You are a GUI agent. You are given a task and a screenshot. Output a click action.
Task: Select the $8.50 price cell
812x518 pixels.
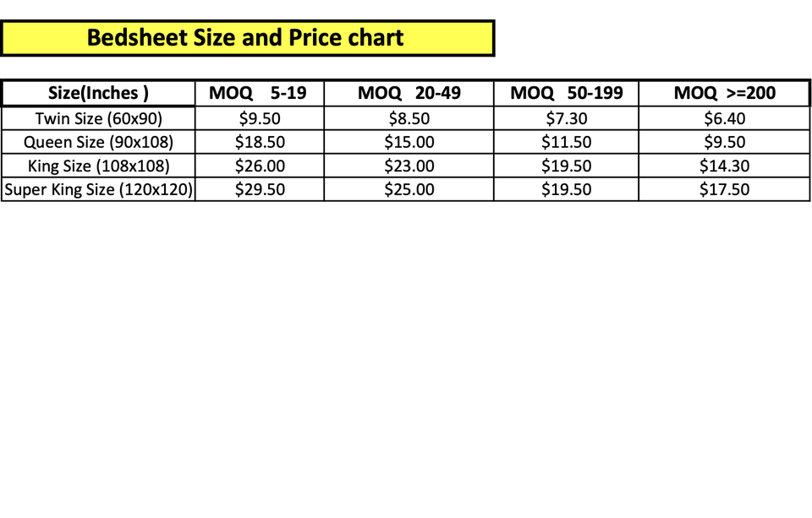pyautogui.click(x=409, y=118)
